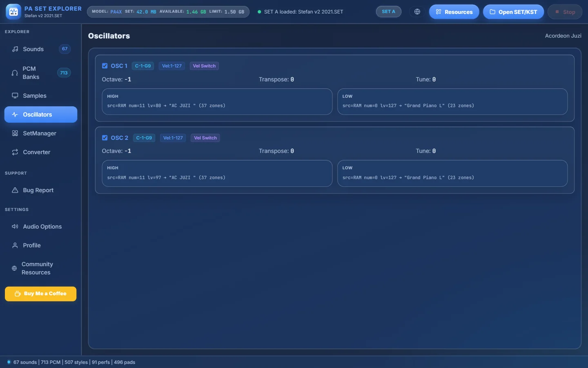The height and width of the screenshot is (368, 588).
Task: Click the Resources button
Action: pos(454,12)
